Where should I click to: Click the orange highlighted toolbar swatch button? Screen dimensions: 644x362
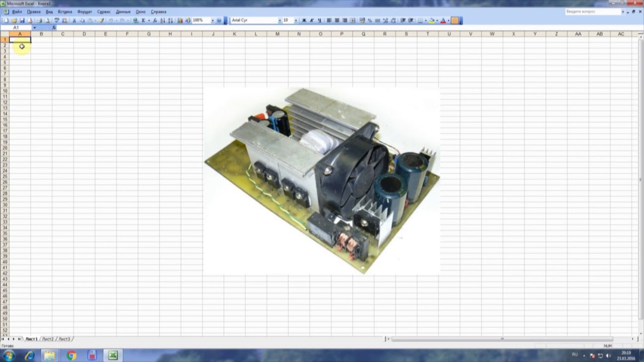[x=454, y=21]
